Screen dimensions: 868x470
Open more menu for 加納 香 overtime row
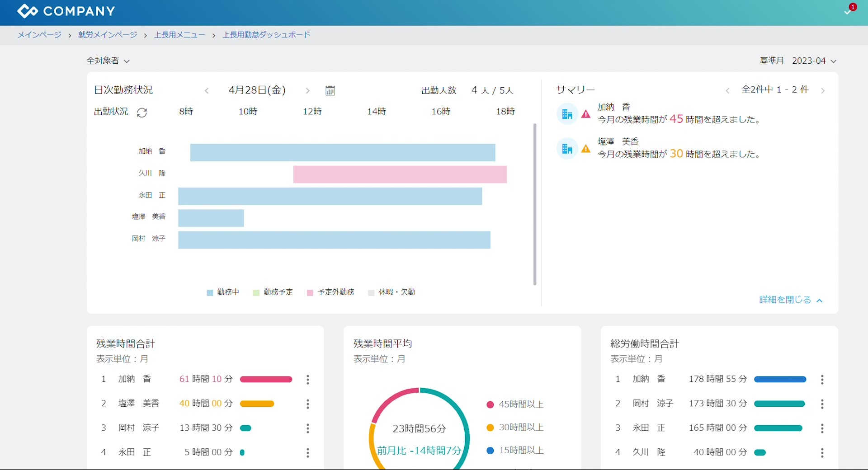308,380
